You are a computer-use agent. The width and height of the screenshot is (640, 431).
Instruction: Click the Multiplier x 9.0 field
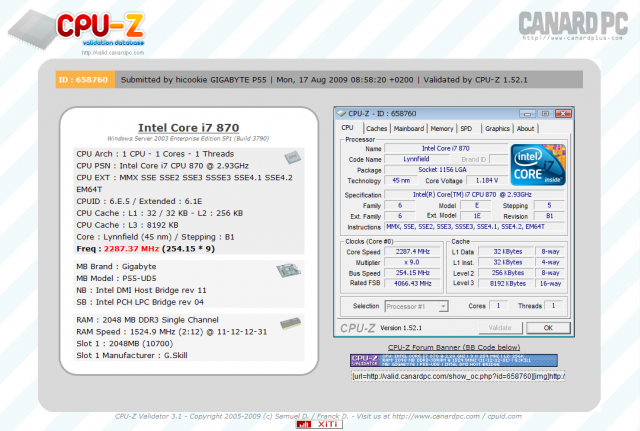click(x=412, y=262)
